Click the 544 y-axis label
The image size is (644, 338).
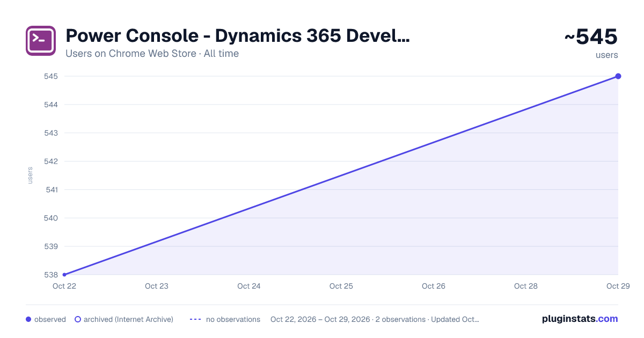coord(51,105)
